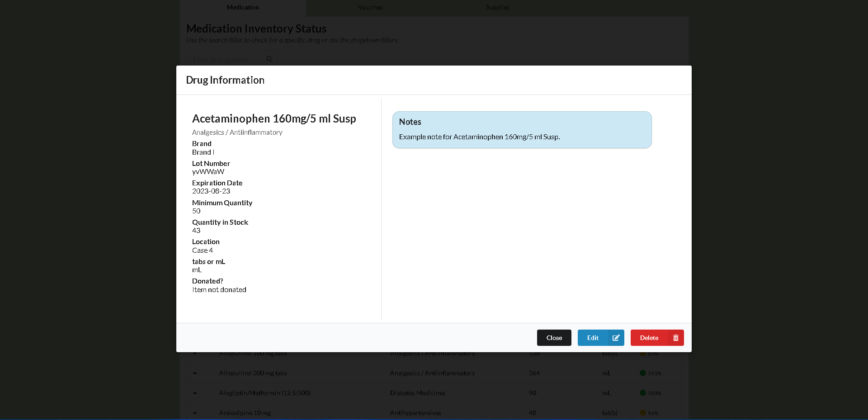Click the Delete button label
Screen dimensions: 868x420
(649, 338)
